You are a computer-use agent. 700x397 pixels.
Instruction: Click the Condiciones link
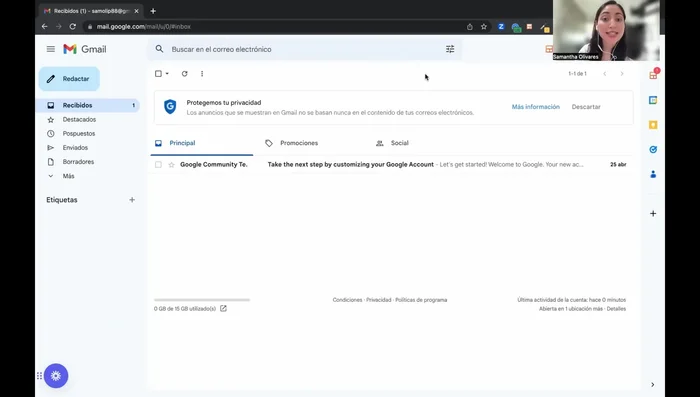point(347,300)
